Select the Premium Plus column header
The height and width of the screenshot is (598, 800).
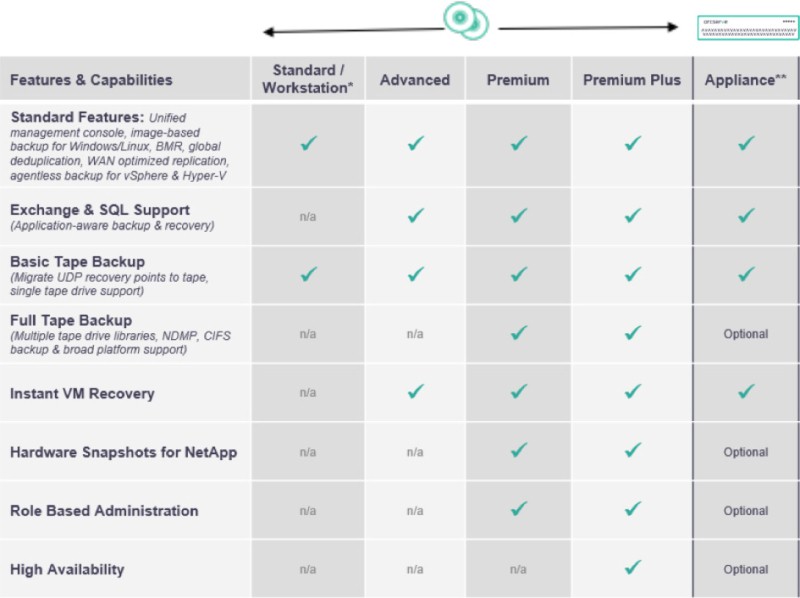click(632, 80)
